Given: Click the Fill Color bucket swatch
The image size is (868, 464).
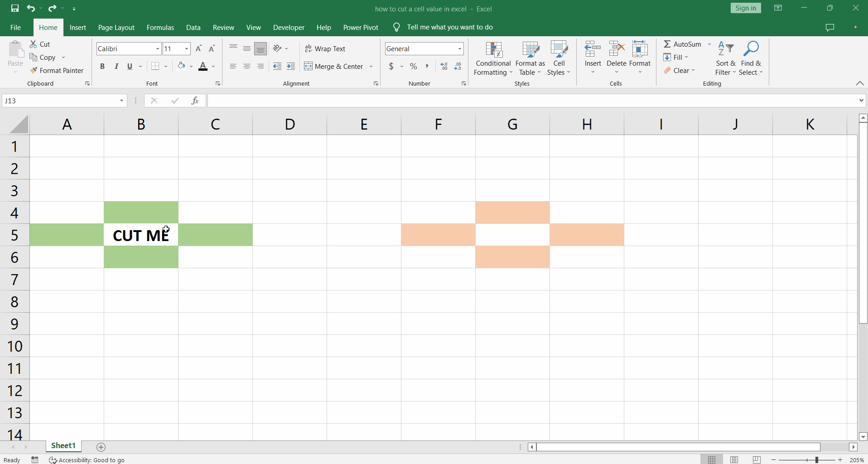Looking at the screenshot, I should click(181, 66).
